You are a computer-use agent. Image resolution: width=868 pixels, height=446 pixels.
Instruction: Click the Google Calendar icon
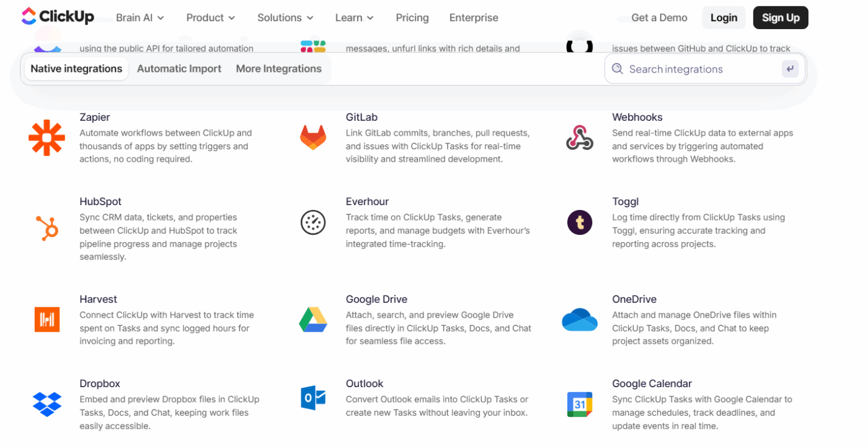point(579,404)
